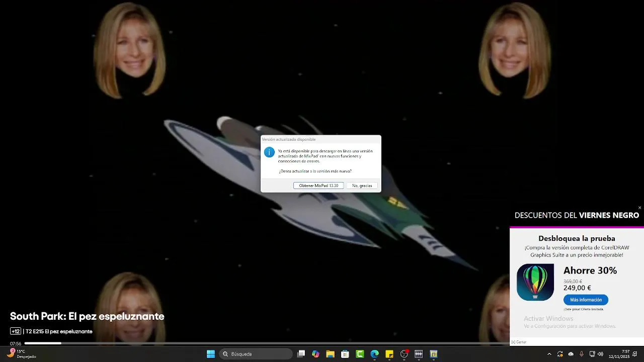Open the round icon with red badge
This screenshot has height=362, width=644.
[404, 354]
